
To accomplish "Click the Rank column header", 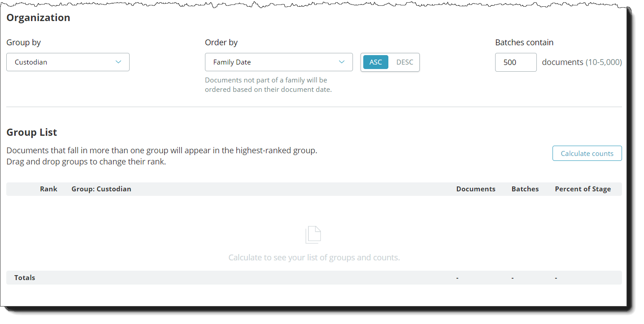I will 48,189.
